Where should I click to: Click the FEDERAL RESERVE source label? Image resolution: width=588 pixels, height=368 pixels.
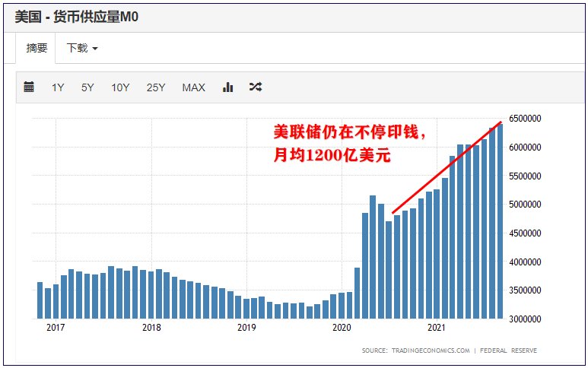(509, 351)
